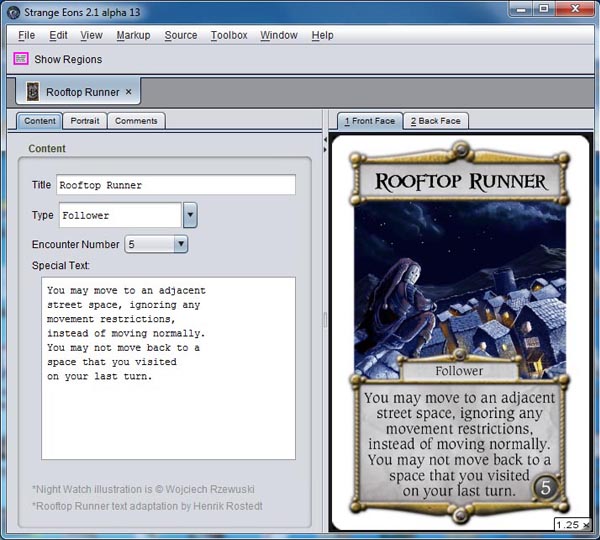
Task: Open the Markup menu
Action: pyautogui.click(x=133, y=35)
